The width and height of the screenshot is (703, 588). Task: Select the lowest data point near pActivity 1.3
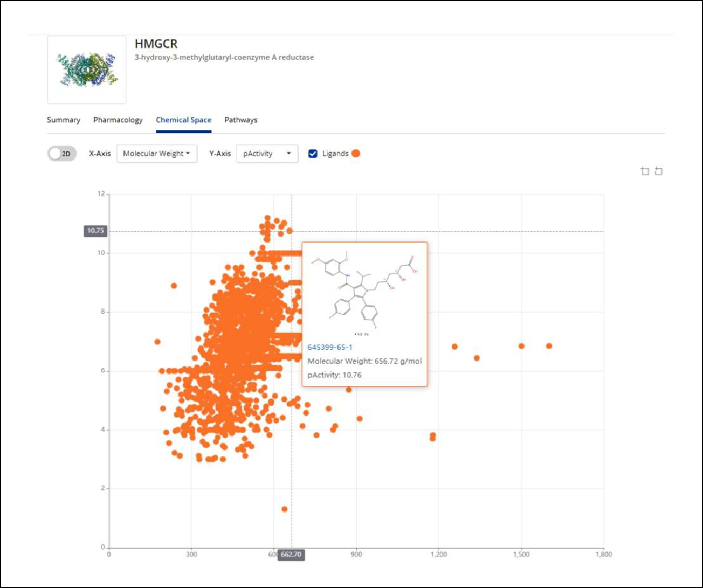(x=285, y=509)
